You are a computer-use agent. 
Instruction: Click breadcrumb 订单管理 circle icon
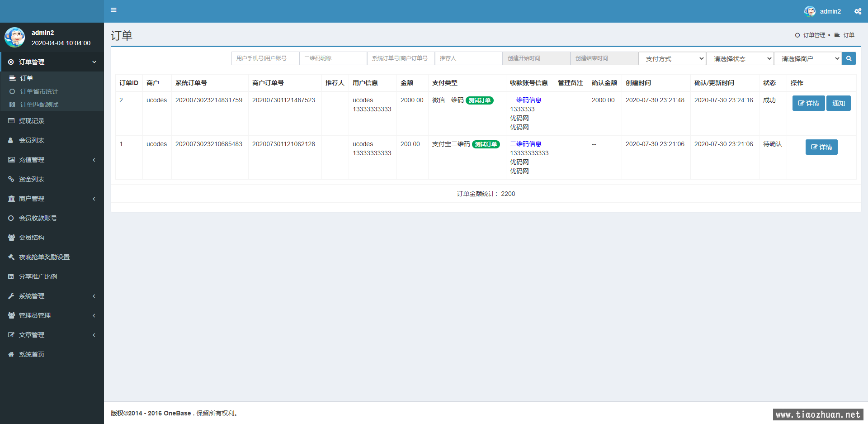click(797, 35)
